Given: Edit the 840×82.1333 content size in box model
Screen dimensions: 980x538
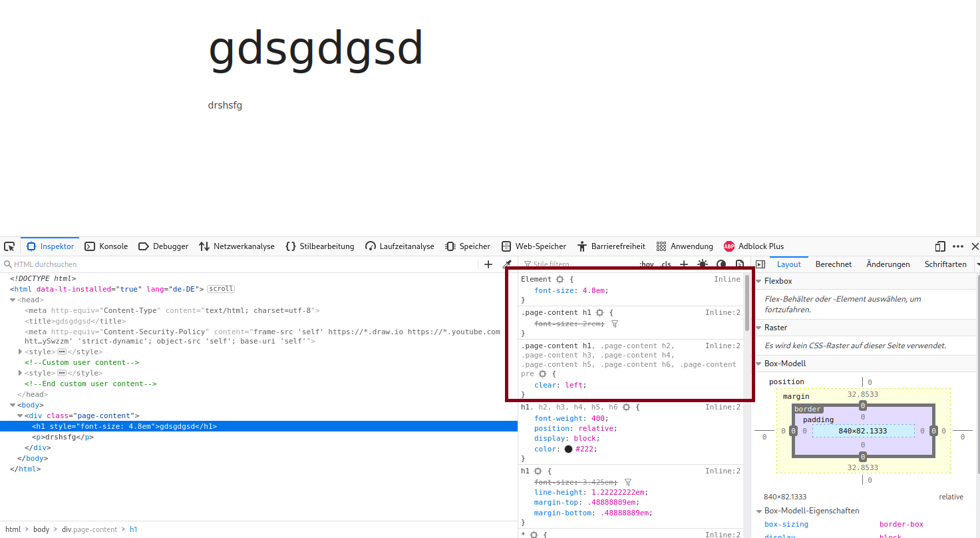Looking at the screenshot, I should click(862, 431).
